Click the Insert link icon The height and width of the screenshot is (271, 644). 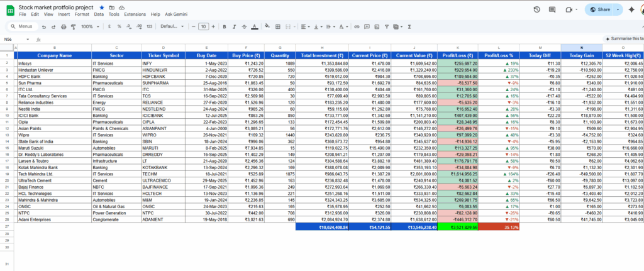click(357, 26)
